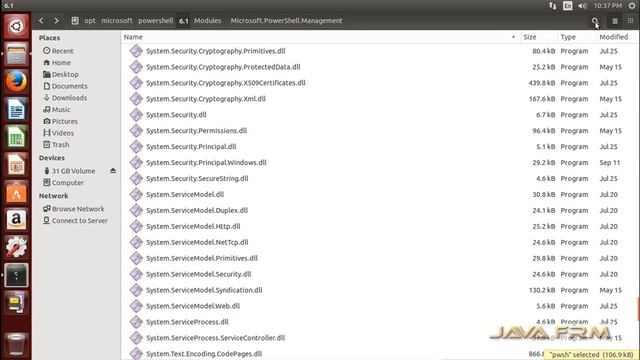640x360 pixels.
Task: Select System.Security.Cryptography.X509Certificates.dll
Action: [226, 83]
